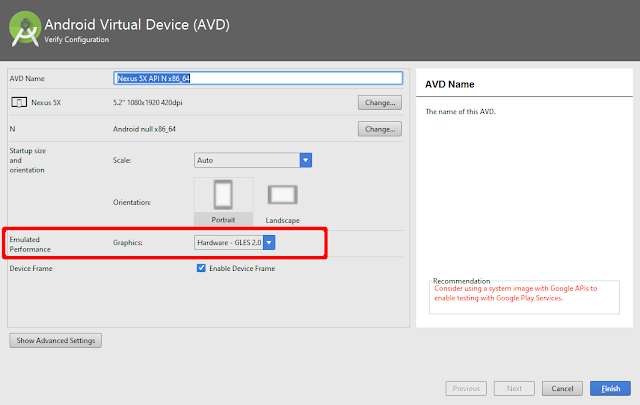Toggle Enable Device Frame checkbox
The width and height of the screenshot is (640, 405).
[x=201, y=268]
